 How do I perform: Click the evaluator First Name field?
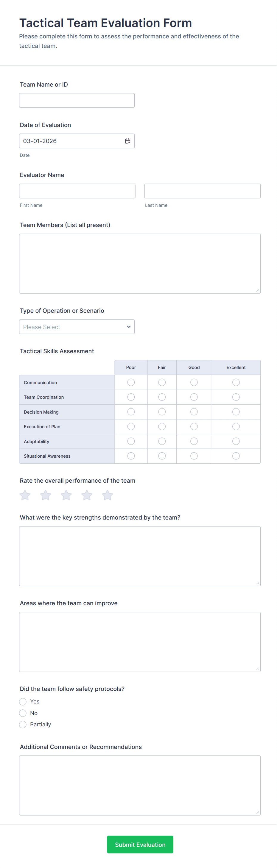[77, 191]
